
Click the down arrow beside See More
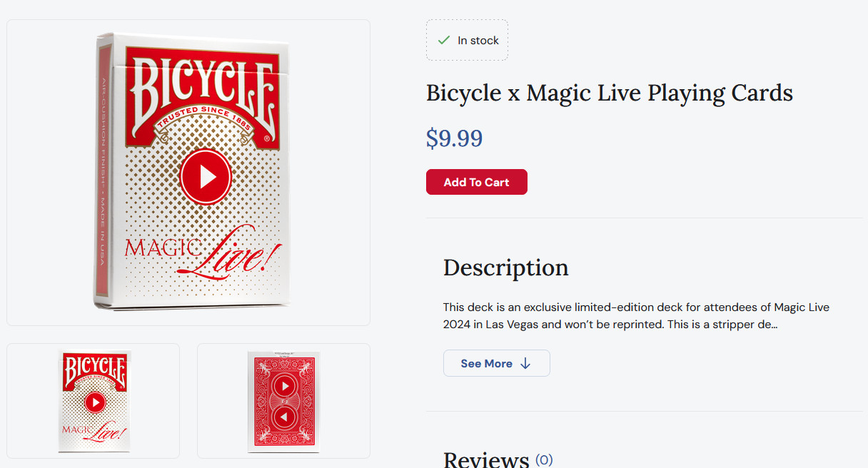pos(525,364)
